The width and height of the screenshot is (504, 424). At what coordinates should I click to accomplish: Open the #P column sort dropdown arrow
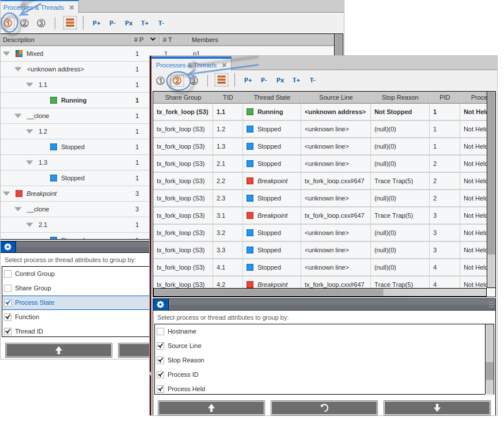pyautogui.click(x=153, y=40)
